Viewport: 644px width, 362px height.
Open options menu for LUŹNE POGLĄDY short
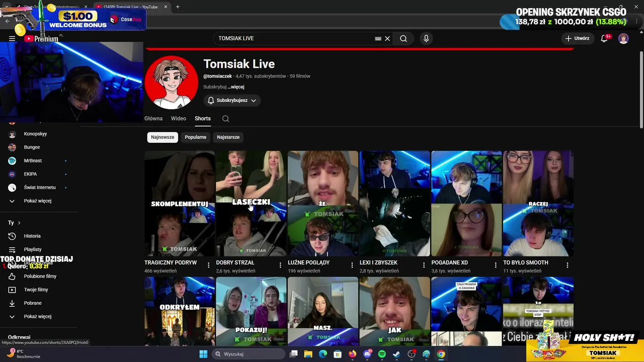(x=352, y=265)
